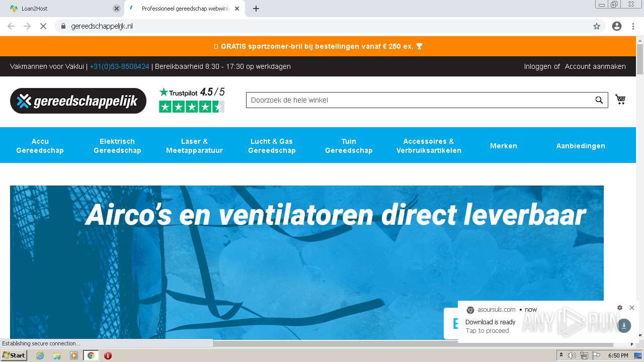
Task: Bookmark this page with the star
Action: (x=597, y=26)
